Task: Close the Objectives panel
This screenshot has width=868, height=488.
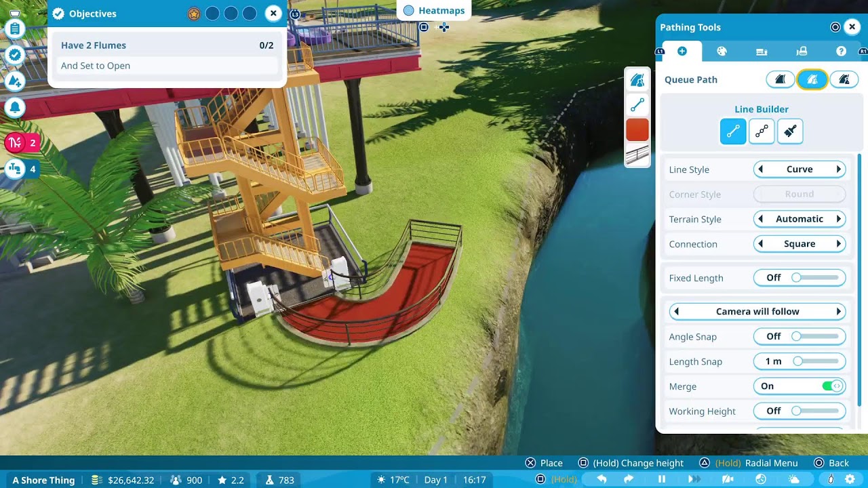Action: [273, 13]
